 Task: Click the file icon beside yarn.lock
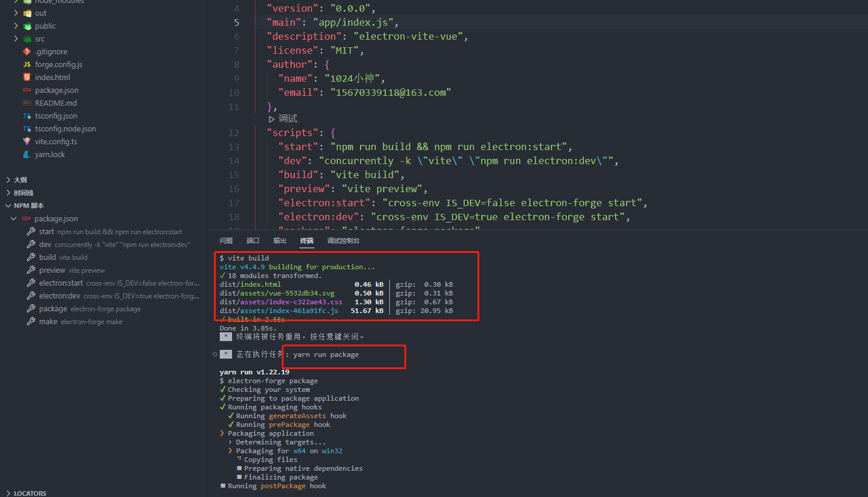(26, 154)
